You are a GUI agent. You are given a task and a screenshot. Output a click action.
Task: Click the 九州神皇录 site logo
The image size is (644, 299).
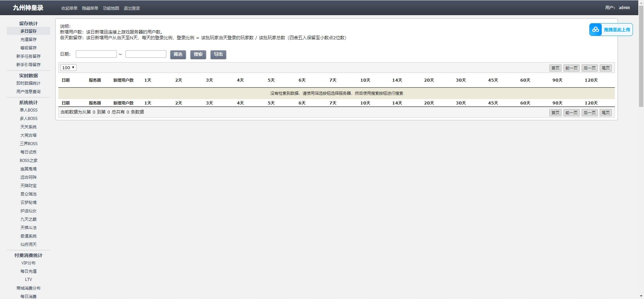pyautogui.click(x=28, y=8)
